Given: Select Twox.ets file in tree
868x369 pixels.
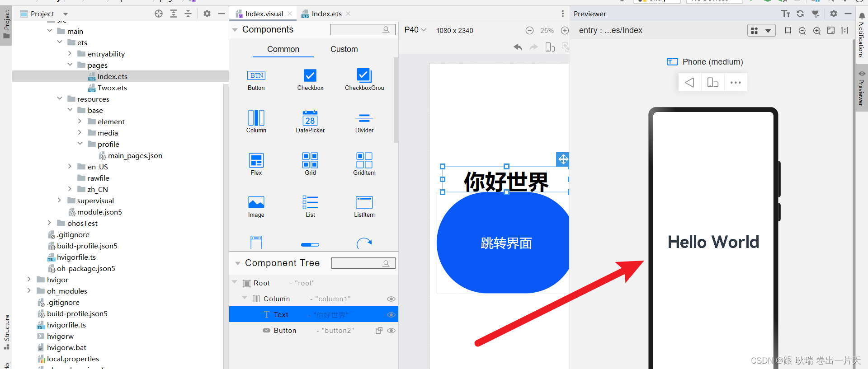Looking at the screenshot, I should click(x=112, y=88).
